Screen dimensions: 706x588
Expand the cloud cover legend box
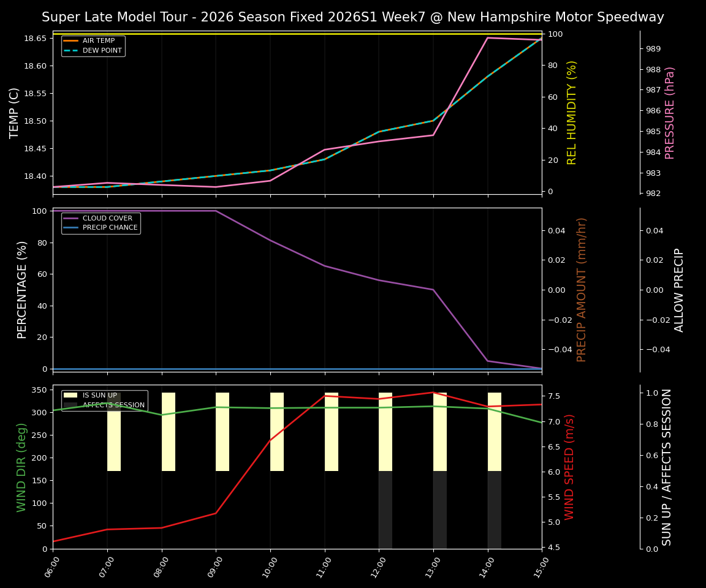[101, 222]
